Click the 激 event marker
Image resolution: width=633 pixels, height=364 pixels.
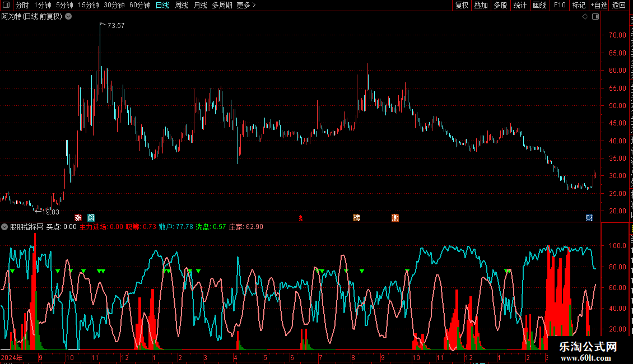tap(395, 218)
